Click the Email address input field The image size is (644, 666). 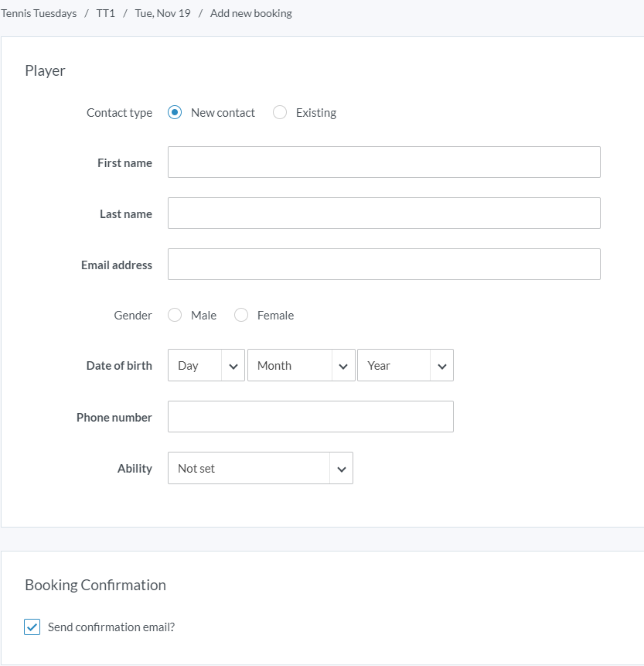(383, 265)
